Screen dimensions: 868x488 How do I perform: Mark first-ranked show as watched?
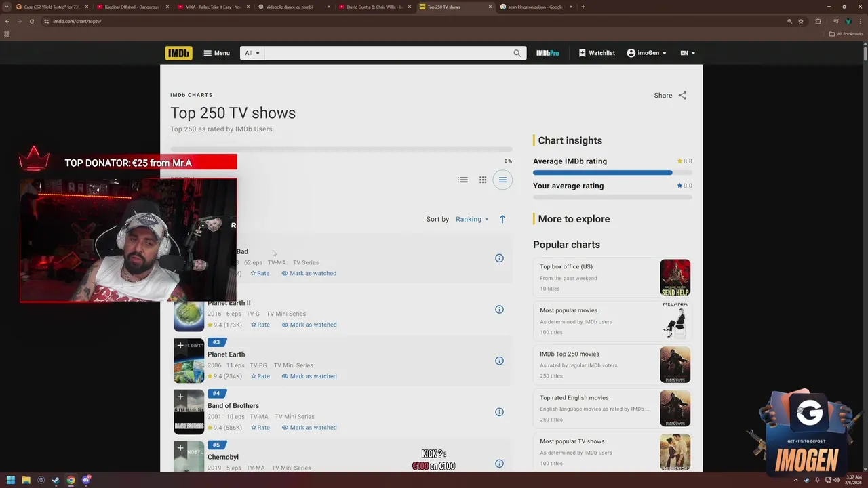tap(309, 273)
